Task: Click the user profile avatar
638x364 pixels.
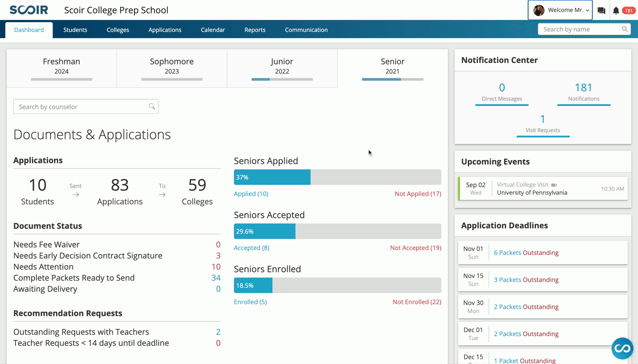Action: click(x=539, y=10)
